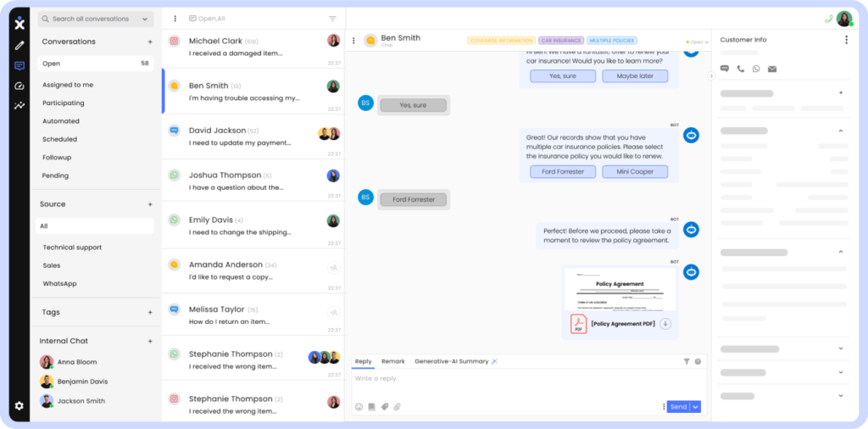
Task: Open the dashboard gauge icon in left rail
Action: tap(19, 86)
